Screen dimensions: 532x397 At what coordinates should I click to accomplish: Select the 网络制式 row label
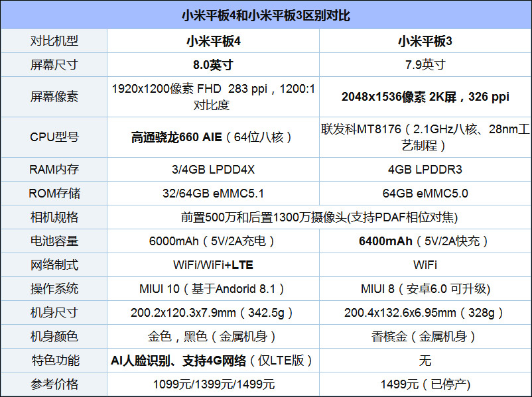pos(54,265)
